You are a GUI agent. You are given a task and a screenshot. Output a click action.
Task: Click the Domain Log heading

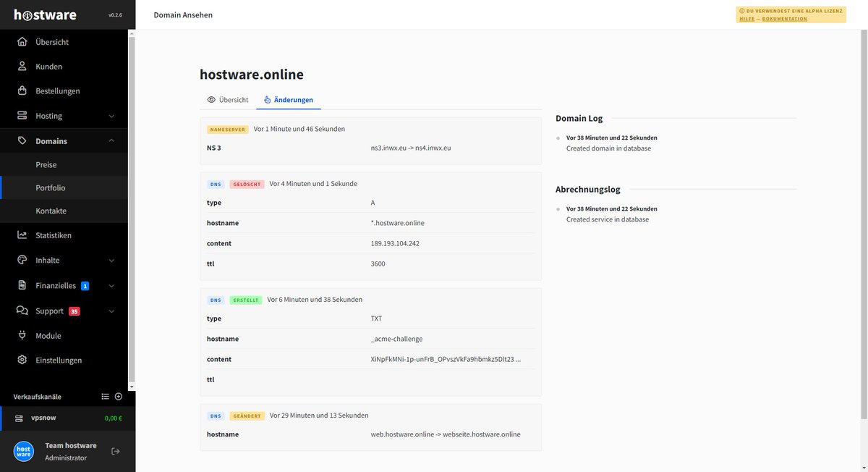pos(579,118)
